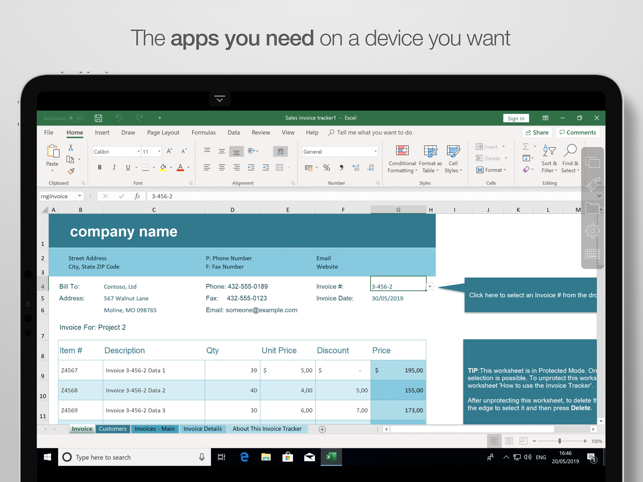Image resolution: width=643 pixels, height=482 pixels.
Task: Select the Format Painter brush
Action: [71, 171]
